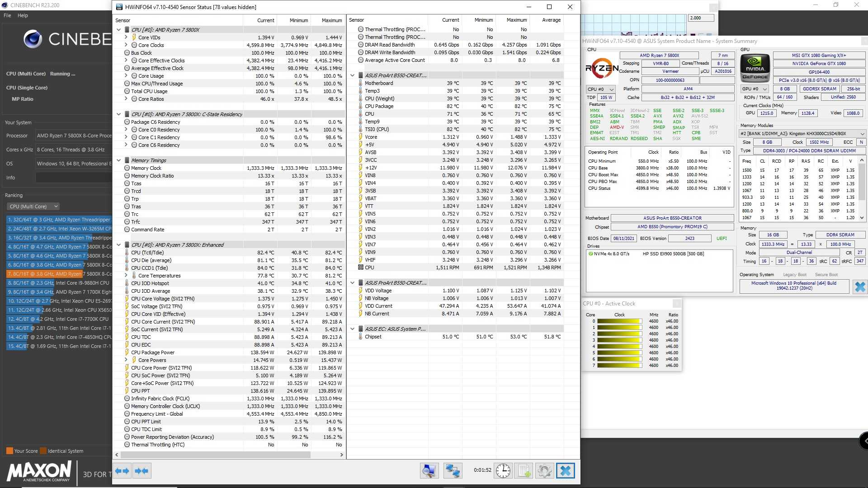Click the blue X close-sensors icon
Screen dimensions: 868x488
tap(565, 471)
